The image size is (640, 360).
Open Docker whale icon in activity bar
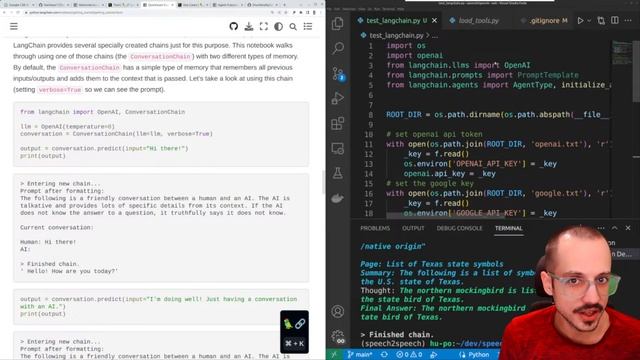click(338, 198)
